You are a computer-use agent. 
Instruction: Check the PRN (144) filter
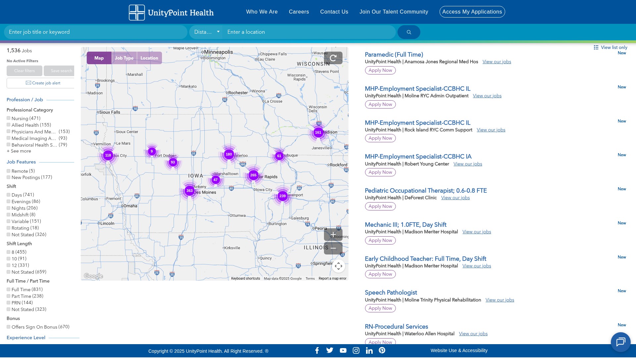9,302
